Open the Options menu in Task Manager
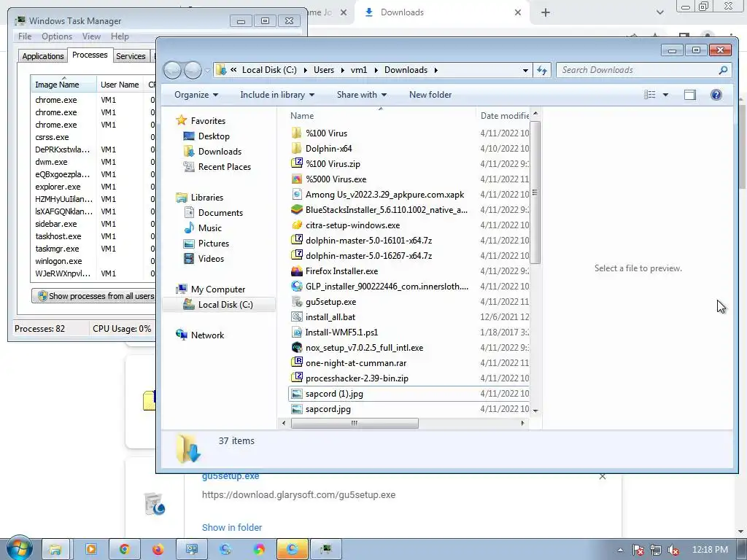 click(x=57, y=36)
